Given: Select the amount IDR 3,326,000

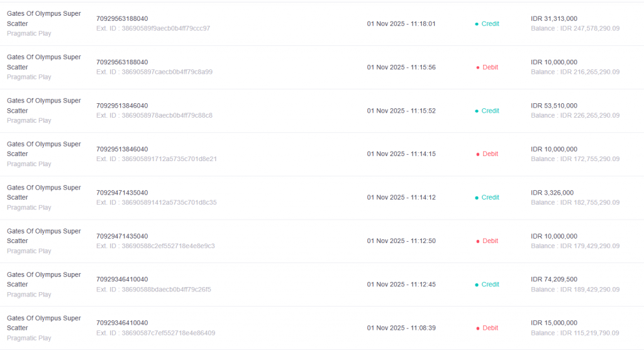Looking at the screenshot, I should [x=552, y=193].
